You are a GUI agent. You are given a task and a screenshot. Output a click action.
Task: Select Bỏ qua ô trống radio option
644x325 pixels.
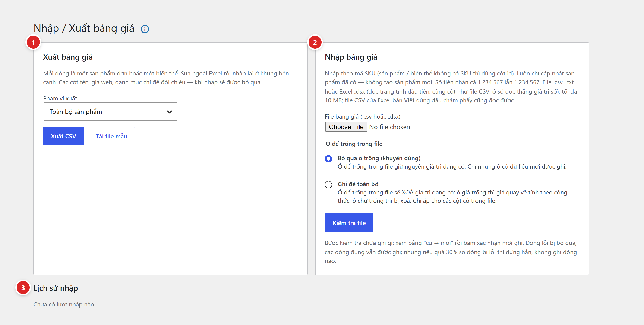pos(328,159)
